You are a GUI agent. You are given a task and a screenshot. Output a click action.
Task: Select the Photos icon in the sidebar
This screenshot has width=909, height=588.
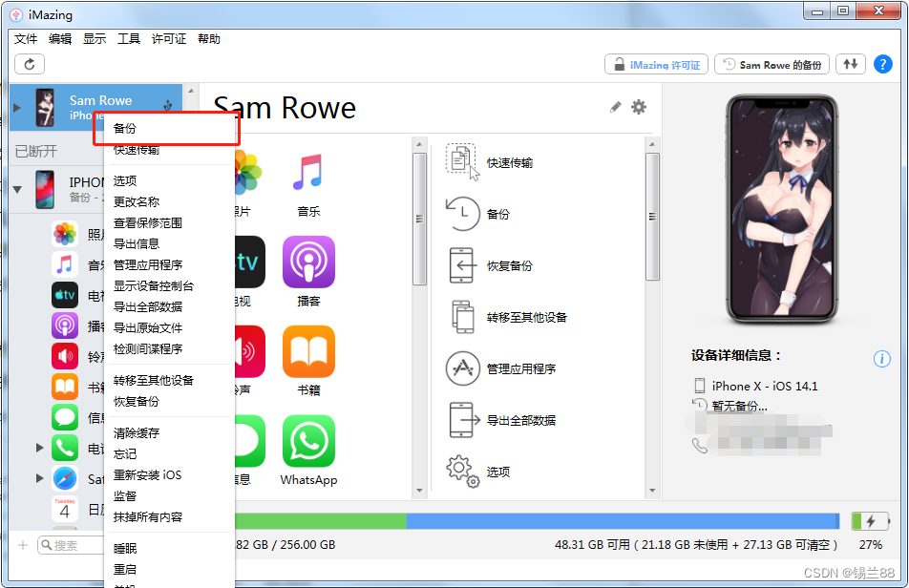(65, 234)
